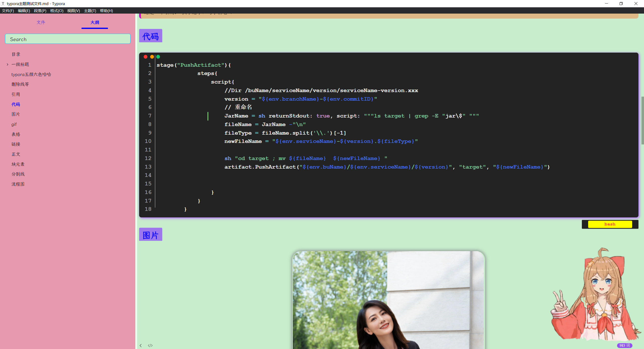Click the green dot on code block
The image size is (644, 349).
(x=158, y=57)
